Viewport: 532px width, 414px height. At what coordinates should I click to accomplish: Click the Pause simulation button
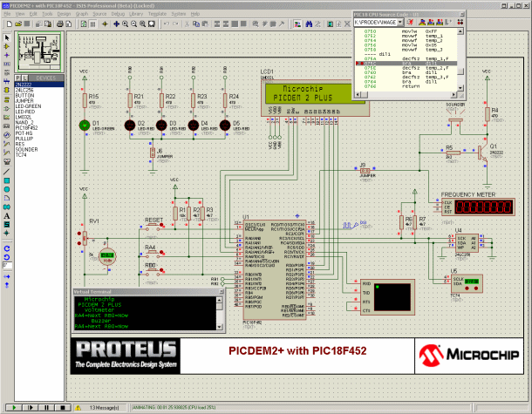pyautogui.click(x=46, y=408)
